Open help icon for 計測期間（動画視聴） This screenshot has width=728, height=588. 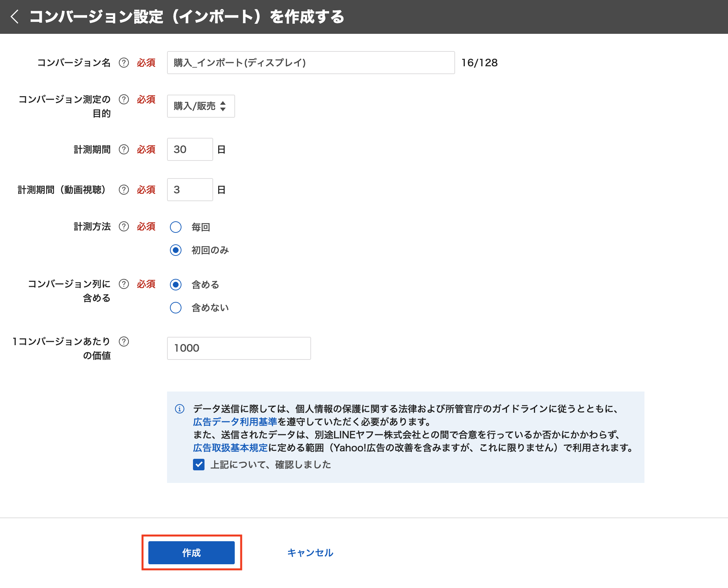124,190
